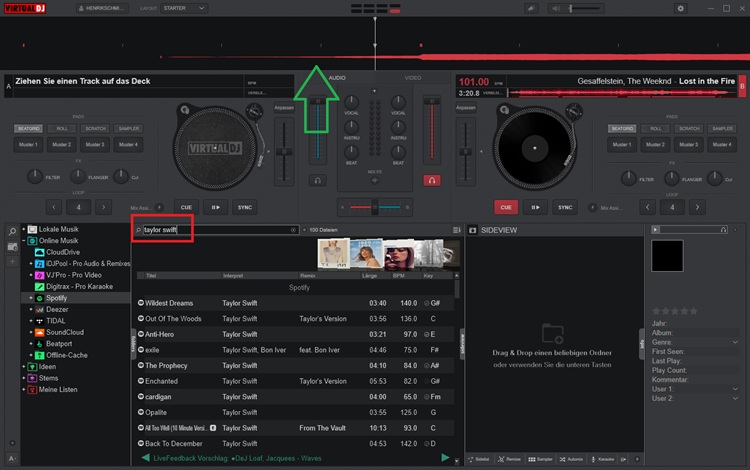Click the Offline-Cache folder icon
Image resolution: width=750 pixels, height=470 pixels.
(x=40, y=355)
